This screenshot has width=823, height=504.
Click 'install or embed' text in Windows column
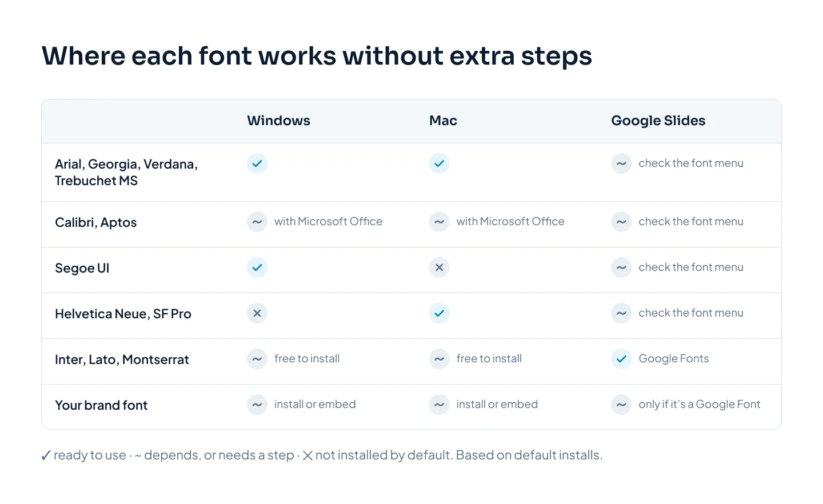click(315, 404)
